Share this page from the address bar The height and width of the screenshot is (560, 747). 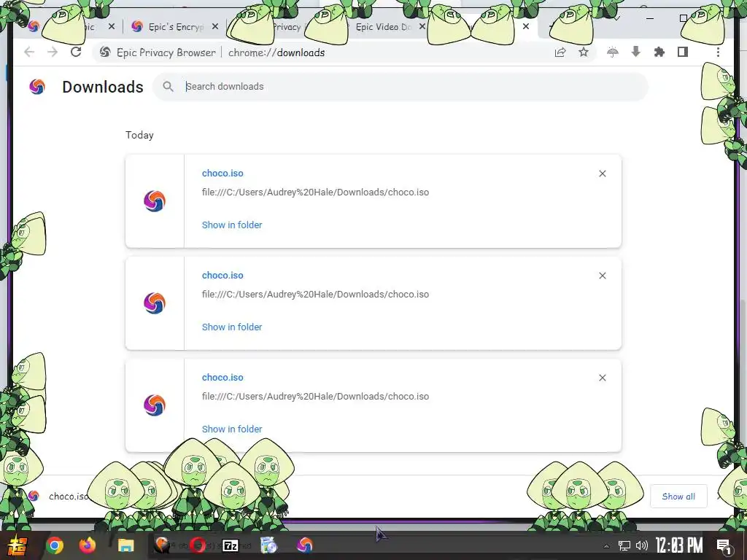tap(560, 52)
